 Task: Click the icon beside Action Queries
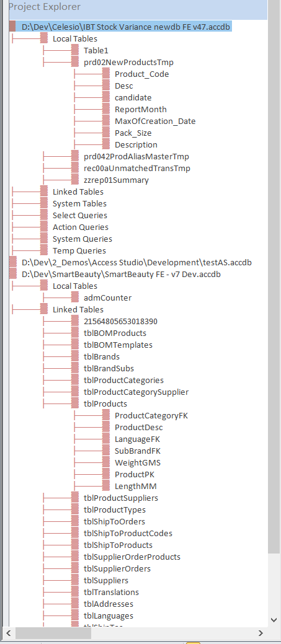(44, 227)
